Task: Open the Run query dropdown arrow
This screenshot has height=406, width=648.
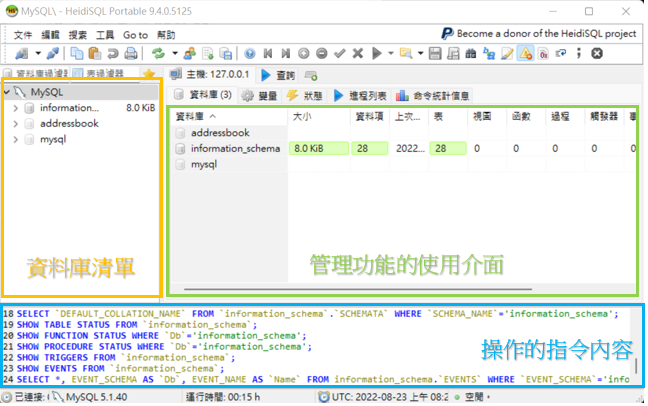Action: pyautogui.click(x=391, y=53)
